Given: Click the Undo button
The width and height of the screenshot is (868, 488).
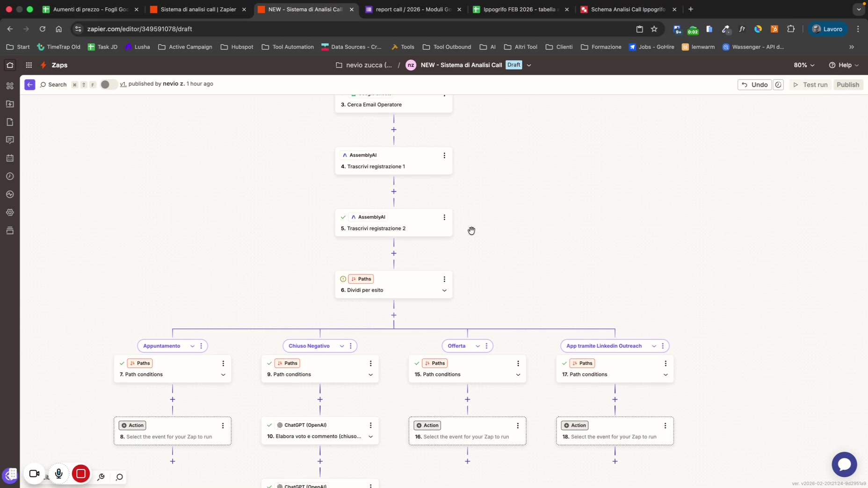Looking at the screenshot, I should pos(754,85).
